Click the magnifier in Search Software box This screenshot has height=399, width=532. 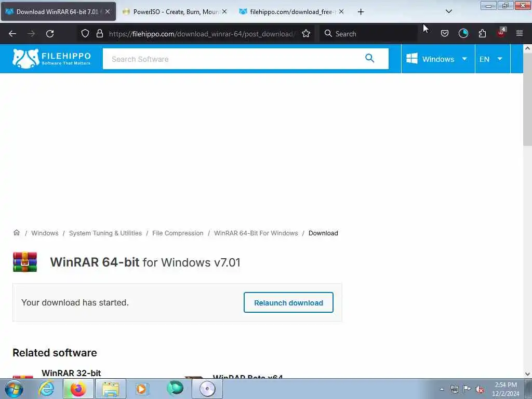[x=369, y=58]
